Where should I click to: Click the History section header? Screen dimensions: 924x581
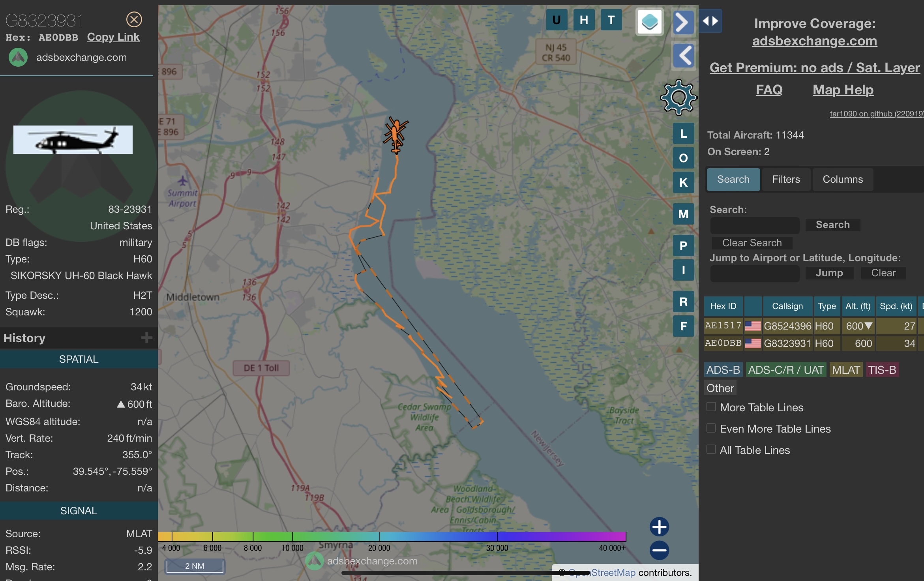point(79,338)
